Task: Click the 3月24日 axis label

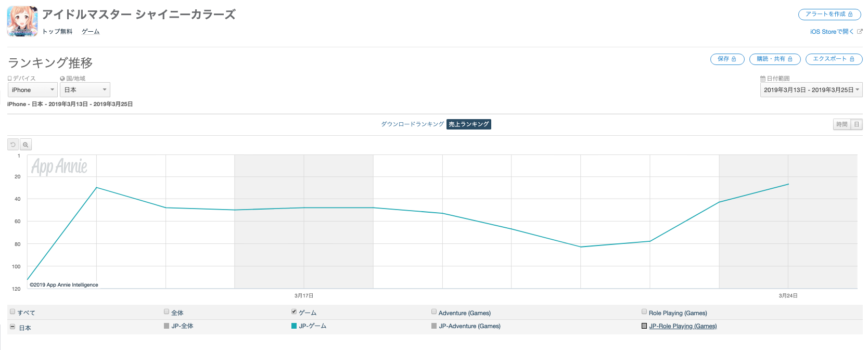Action: tap(788, 295)
